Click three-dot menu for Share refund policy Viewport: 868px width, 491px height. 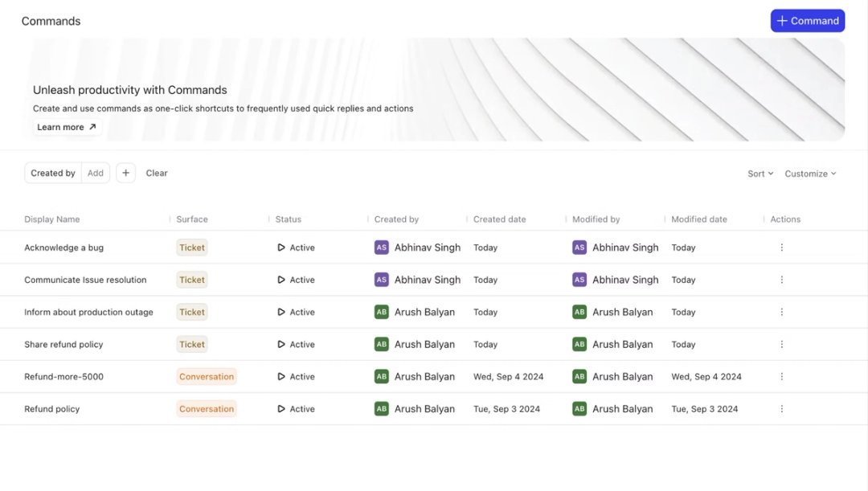(x=782, y=344)
